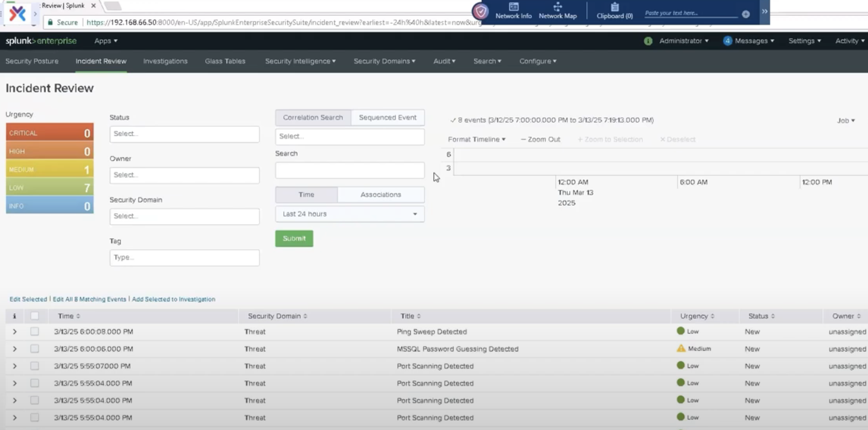Click Add Selected to Investigation link
The image size is (868, 430).
173,299
